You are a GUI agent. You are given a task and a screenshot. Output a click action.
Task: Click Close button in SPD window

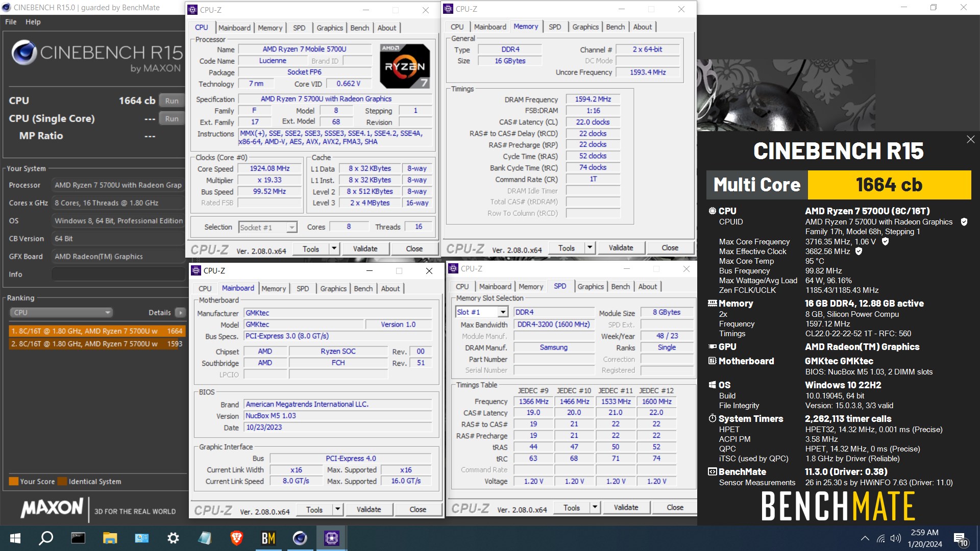[x=675, y=508]
